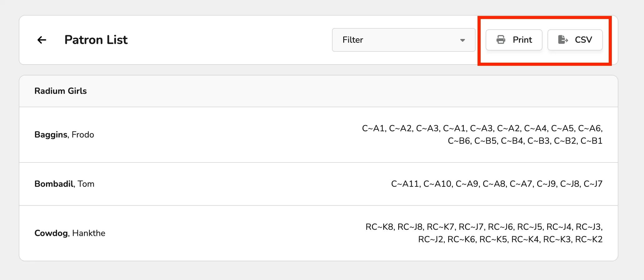Click the printer icon
The width and height of the screenshot is (644, 280).
[x=501, y=40]
